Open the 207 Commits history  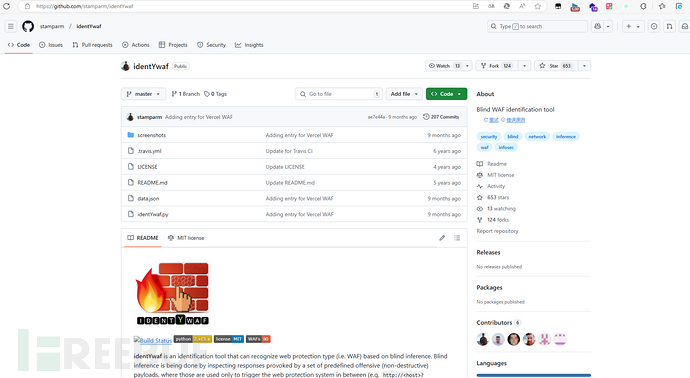click(x=441, y=117)
